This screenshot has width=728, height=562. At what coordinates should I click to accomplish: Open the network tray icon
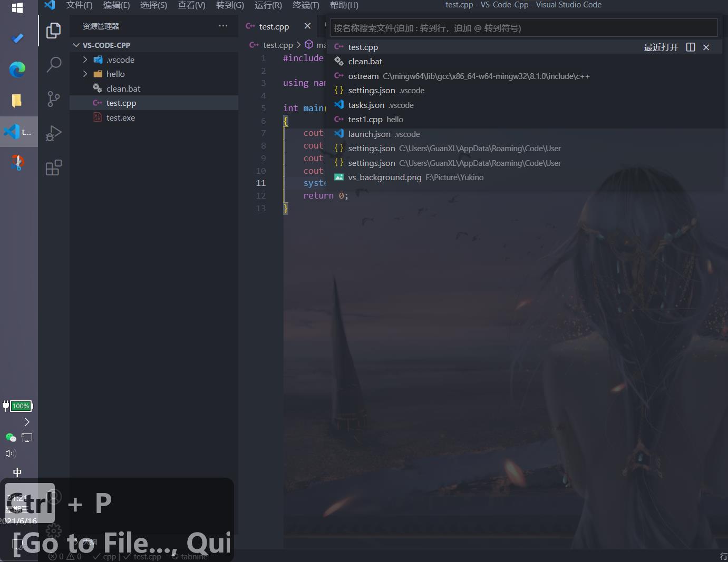coord(27,437)
